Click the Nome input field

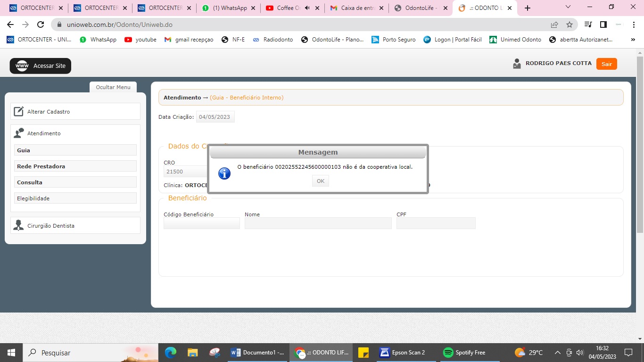click(x=318, y=223)
